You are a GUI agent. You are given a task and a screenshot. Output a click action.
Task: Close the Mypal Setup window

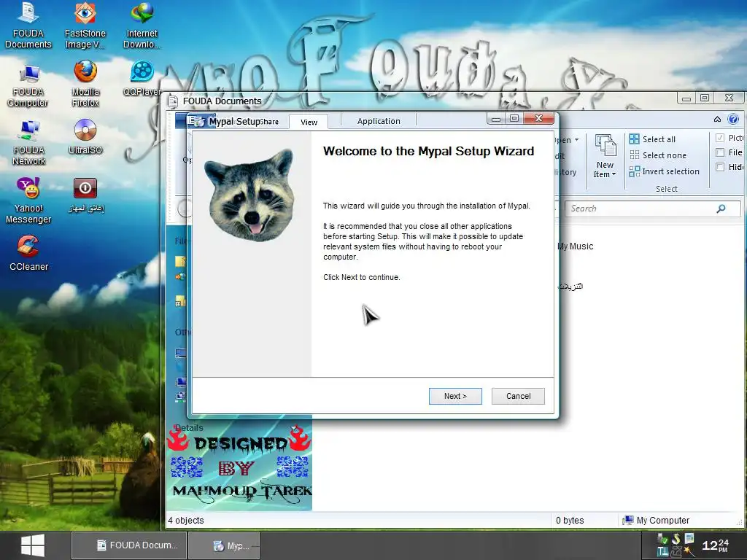[539, 118]
